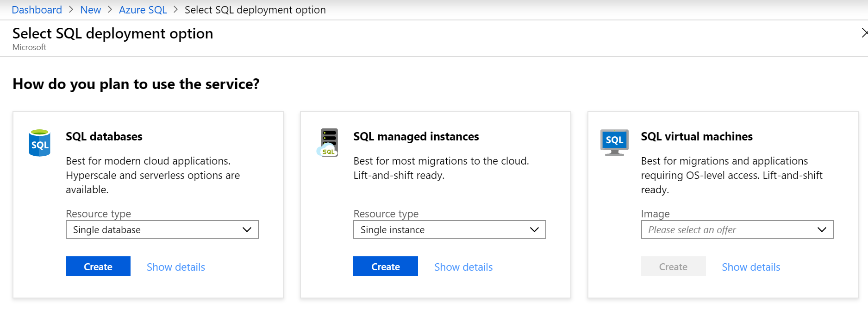
Task: Close the Select SQL deployment option blade
Action: click(x=864, y=33)
